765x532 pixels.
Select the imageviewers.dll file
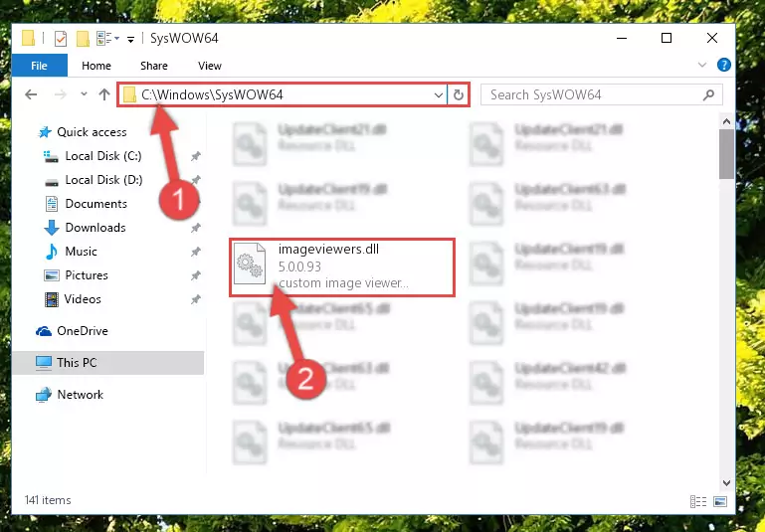(x=342, y=267)
